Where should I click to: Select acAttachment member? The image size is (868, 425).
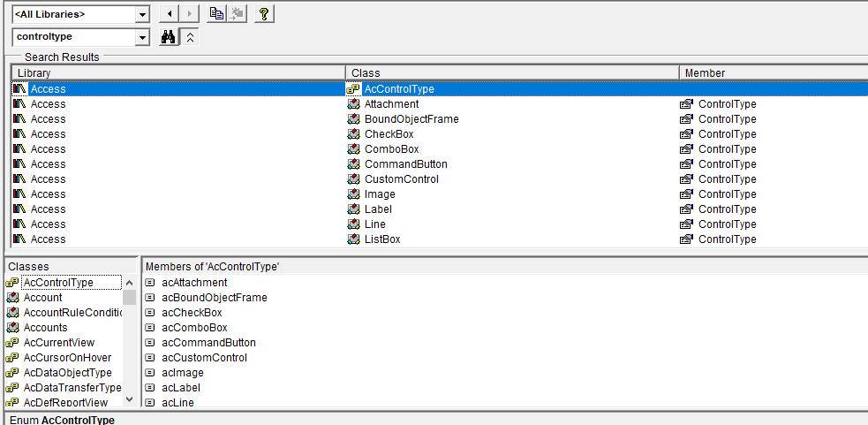tap(194, 283)
